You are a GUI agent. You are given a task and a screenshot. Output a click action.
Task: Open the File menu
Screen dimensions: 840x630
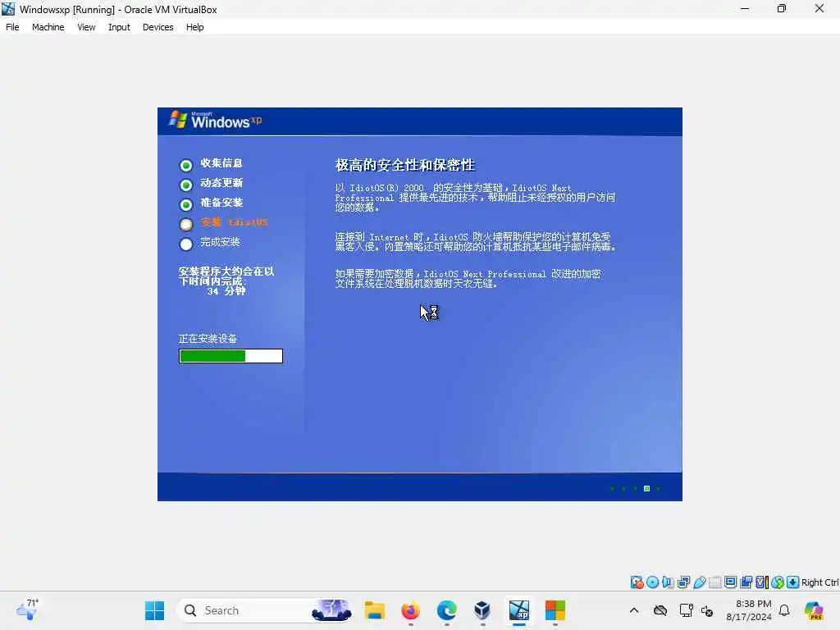(12, 27)
